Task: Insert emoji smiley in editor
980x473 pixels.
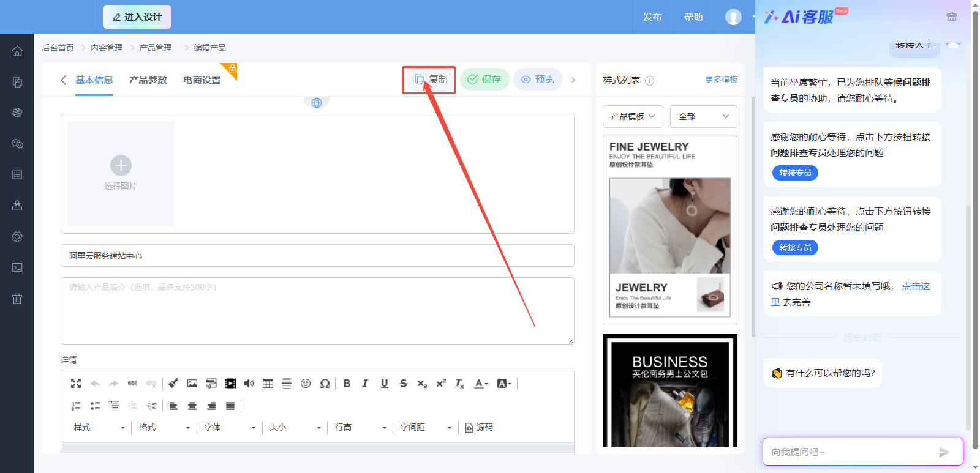Action: 306,384
